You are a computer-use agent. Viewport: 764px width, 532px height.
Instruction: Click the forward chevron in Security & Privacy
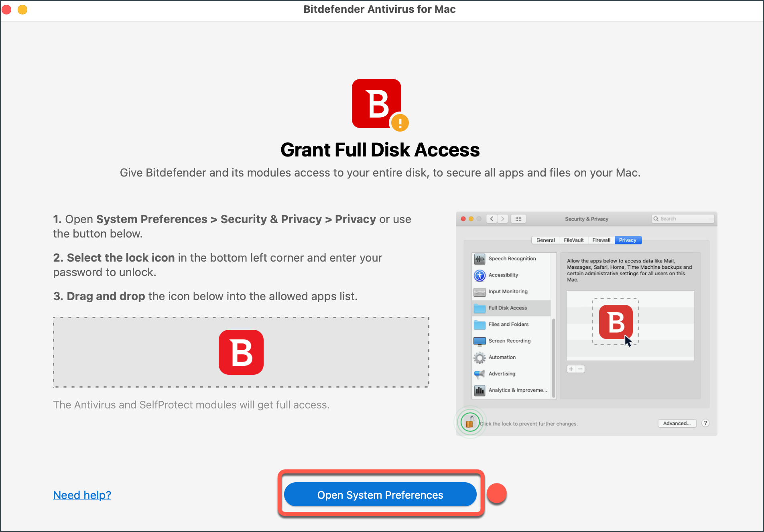(502, 219)
